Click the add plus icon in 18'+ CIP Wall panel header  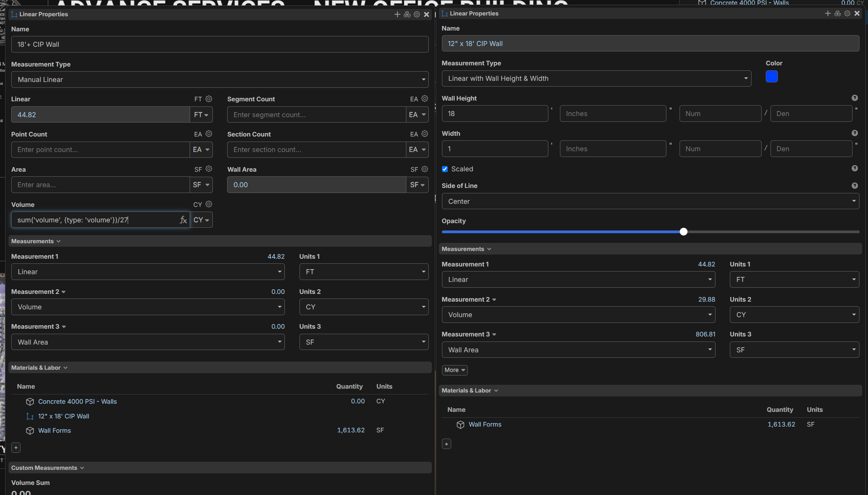pyautogui.click(x=397, y=14)
